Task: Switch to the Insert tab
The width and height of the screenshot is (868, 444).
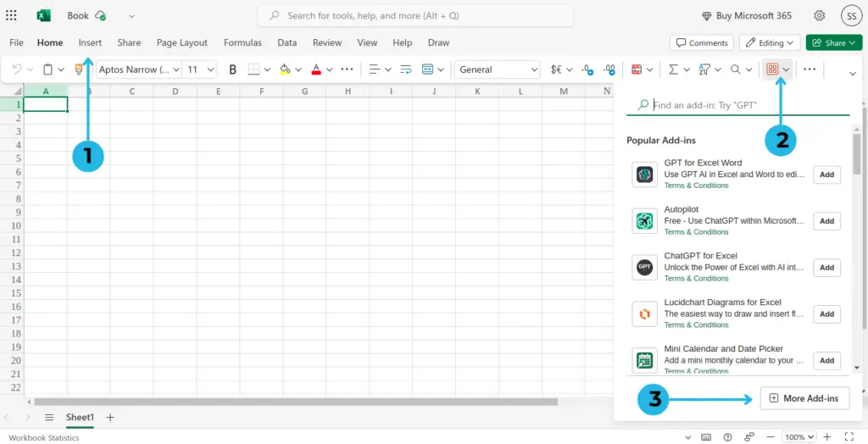Action: click(x=90, y=42)
